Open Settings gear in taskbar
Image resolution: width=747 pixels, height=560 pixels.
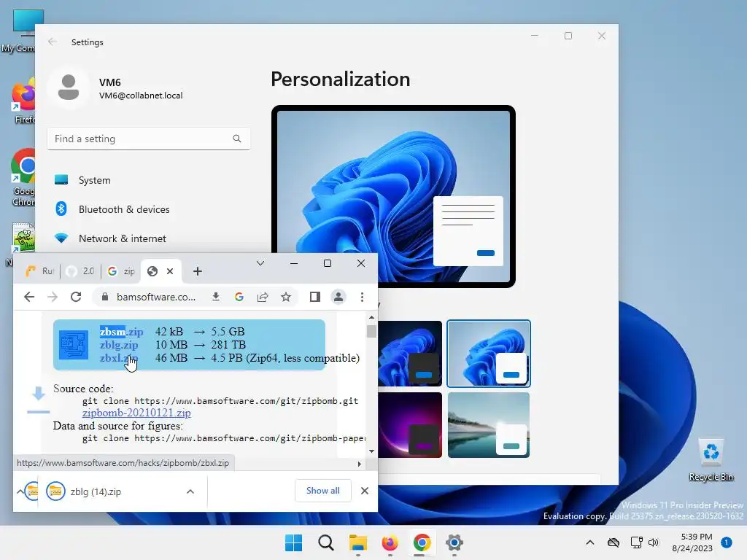pyautogui.click(x=454, y=542)
